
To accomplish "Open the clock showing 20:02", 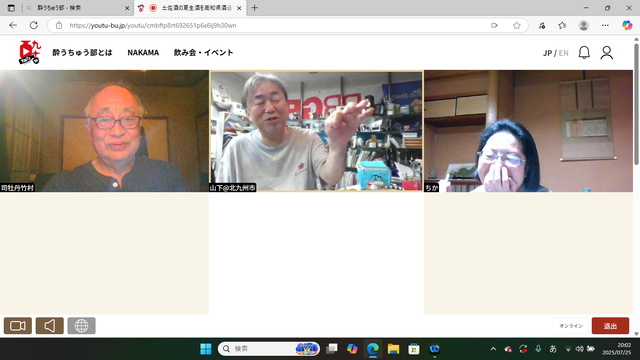I will [616, 349].
